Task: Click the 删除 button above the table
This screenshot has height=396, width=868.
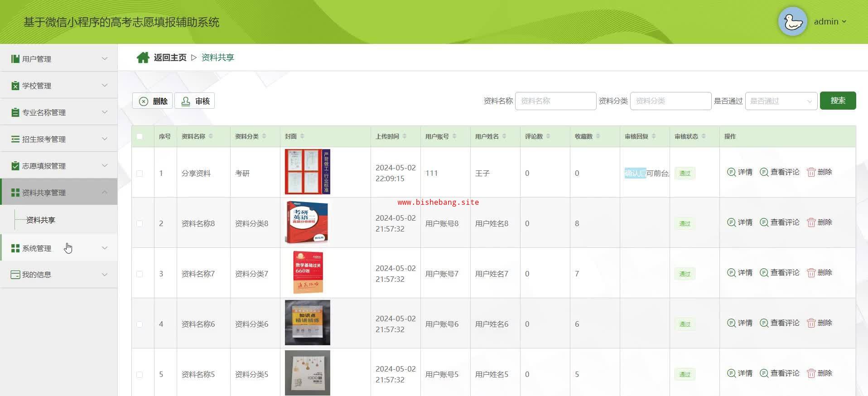Action: point(153,101)
